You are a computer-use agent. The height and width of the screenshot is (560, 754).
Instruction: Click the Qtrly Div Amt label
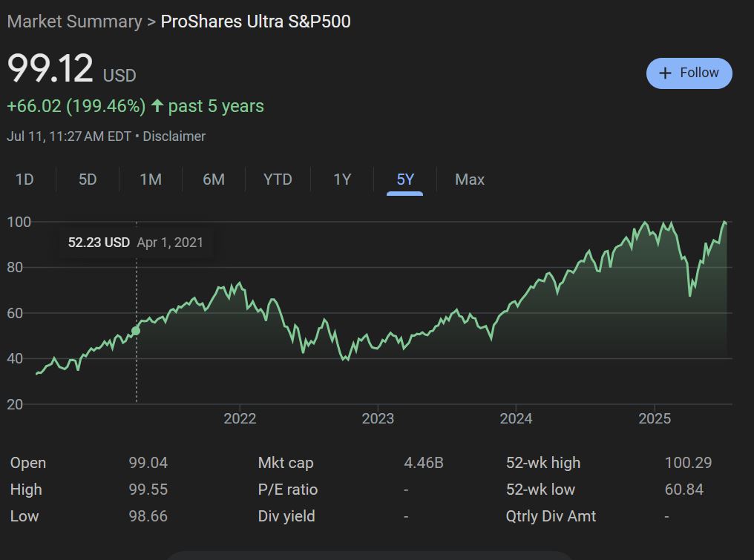(x=551, y=516)
